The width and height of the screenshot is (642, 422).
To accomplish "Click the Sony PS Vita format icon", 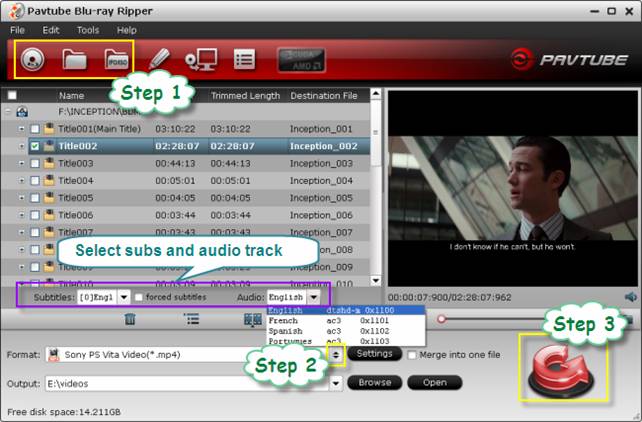I will pos(54,354).
